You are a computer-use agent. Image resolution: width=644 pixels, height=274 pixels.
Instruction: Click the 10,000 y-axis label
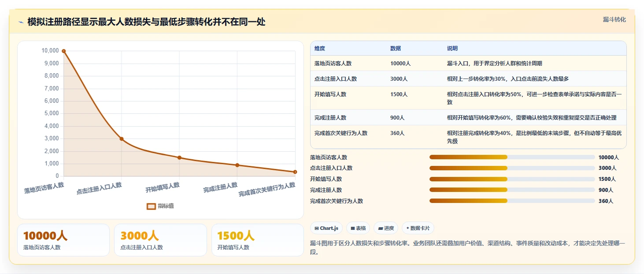coord(50,51)
